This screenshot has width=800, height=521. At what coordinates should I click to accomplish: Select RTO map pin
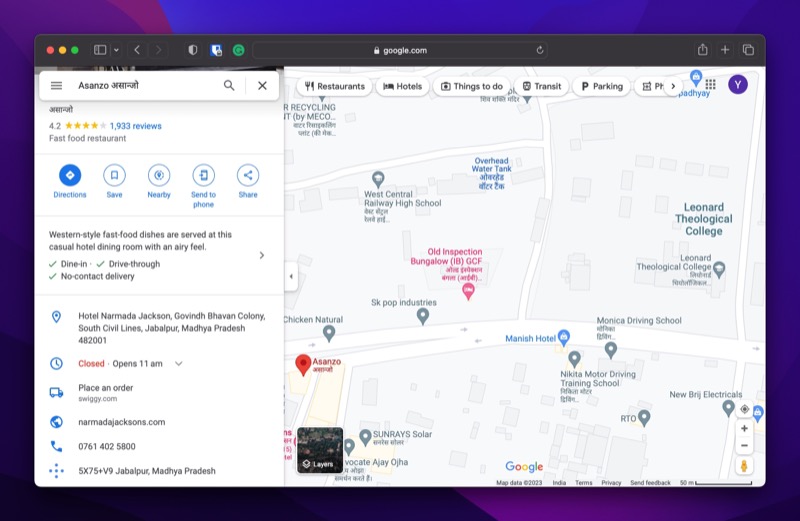coord(644,418)
